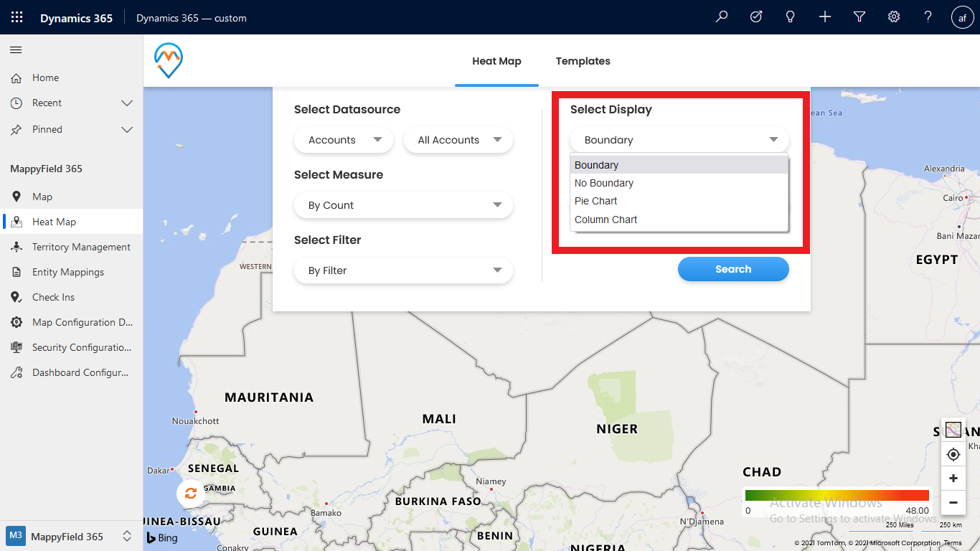Click the Home house icon in sidebar

tap(17, 77)
